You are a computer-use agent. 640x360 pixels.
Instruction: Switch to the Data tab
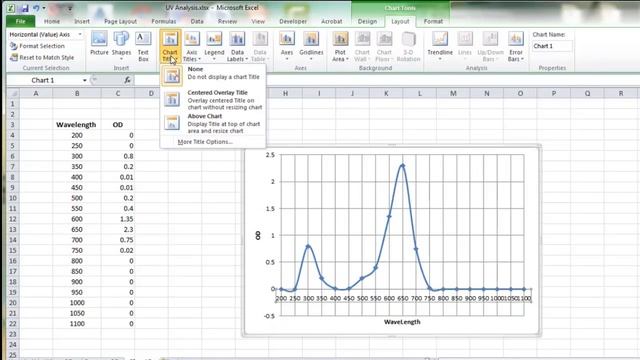197,21
